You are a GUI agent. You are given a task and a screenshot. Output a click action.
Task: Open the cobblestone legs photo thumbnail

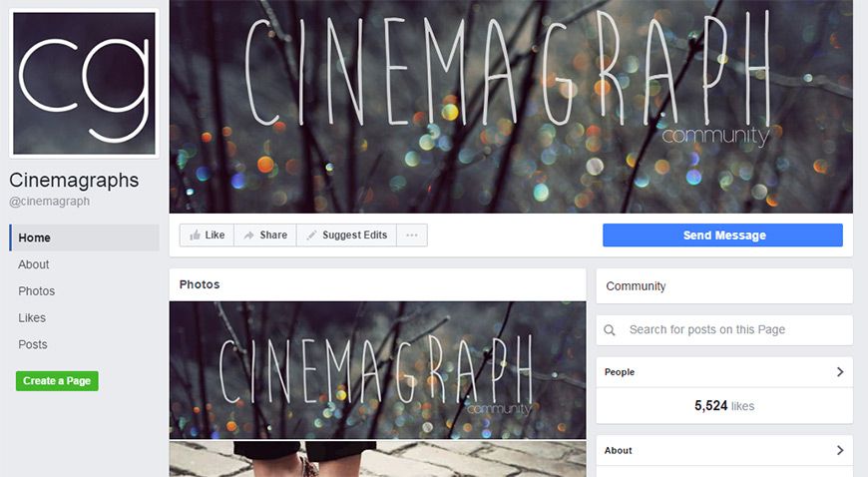377,459
